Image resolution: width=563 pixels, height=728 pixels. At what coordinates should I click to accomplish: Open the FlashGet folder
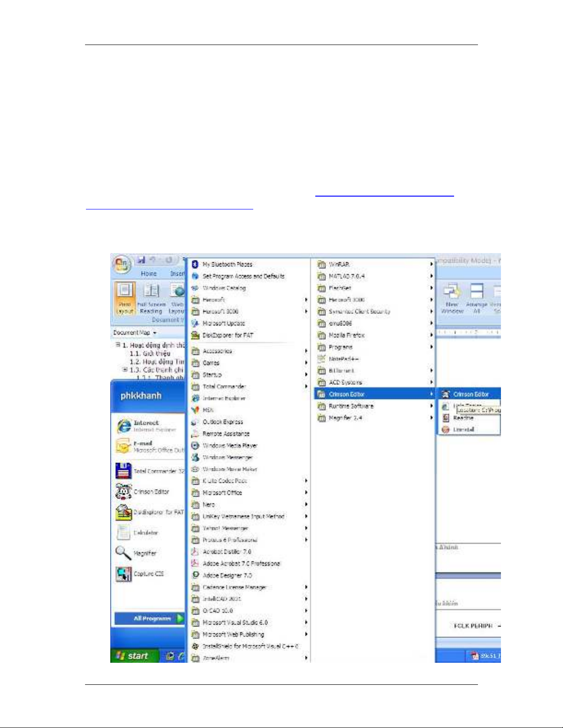click(x=375, y=288)
